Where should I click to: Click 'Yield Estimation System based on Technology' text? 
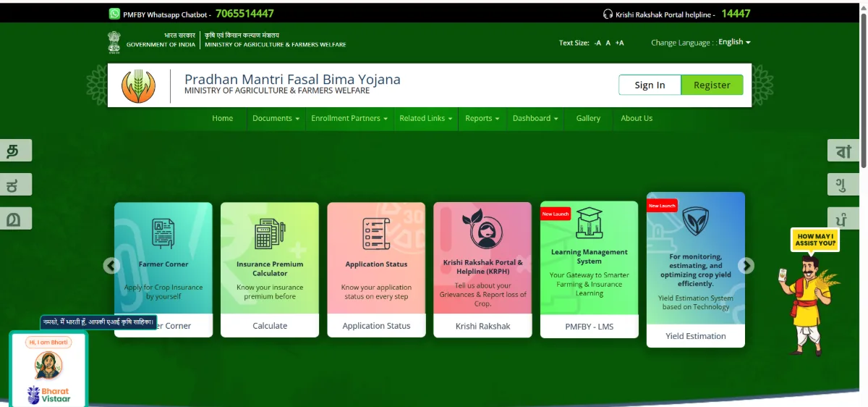(x=696, y=303)
